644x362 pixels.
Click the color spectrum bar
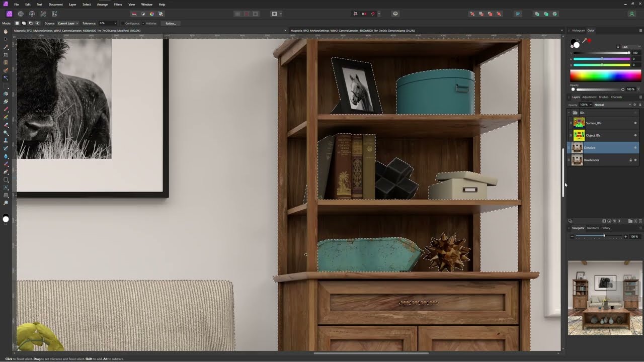tap(605, 76)
